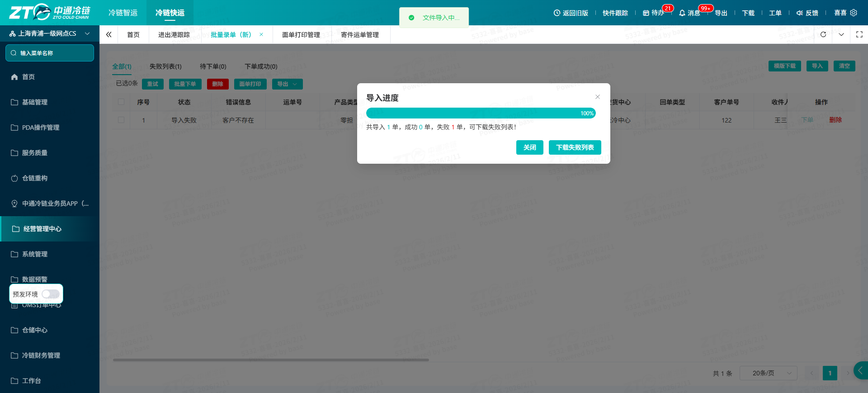Close the 批量录单（新）tab
This screenshot has width=868, height=393.
(261, 34)
